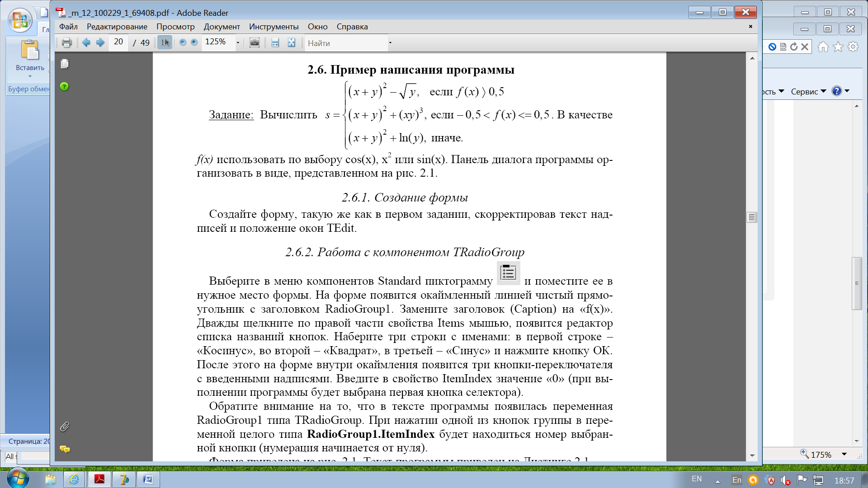Open the Редактирование menu
Screen dimensions: 868x488
click(x=117, y=27)
